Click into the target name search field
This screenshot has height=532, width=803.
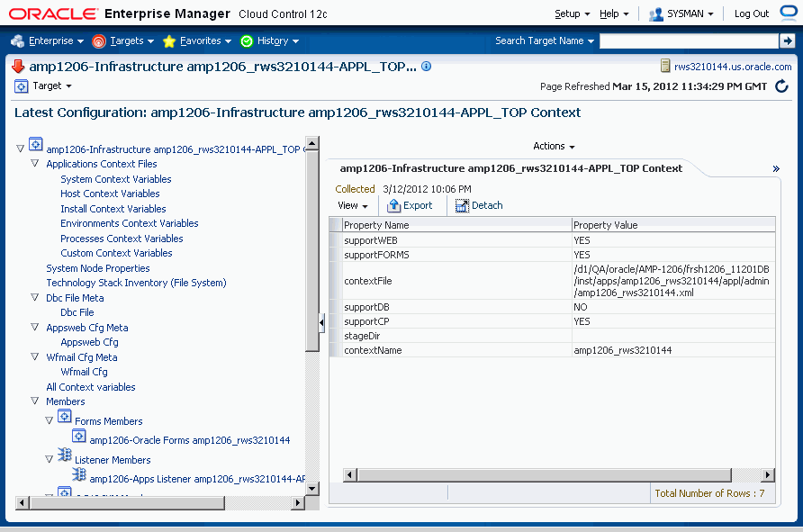click(x=689, y=41)
